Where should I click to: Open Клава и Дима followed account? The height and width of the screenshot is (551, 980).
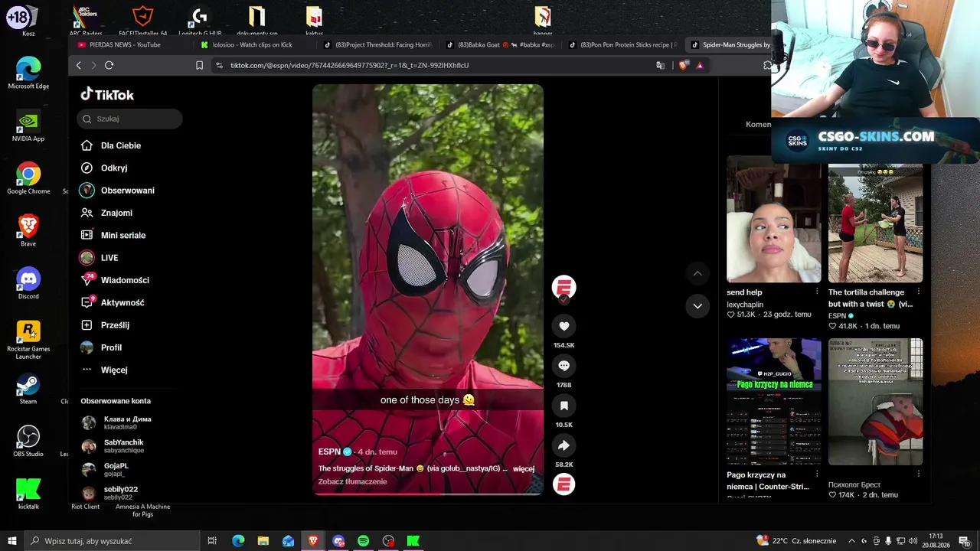pyautogui.click(x=116, y=422)
